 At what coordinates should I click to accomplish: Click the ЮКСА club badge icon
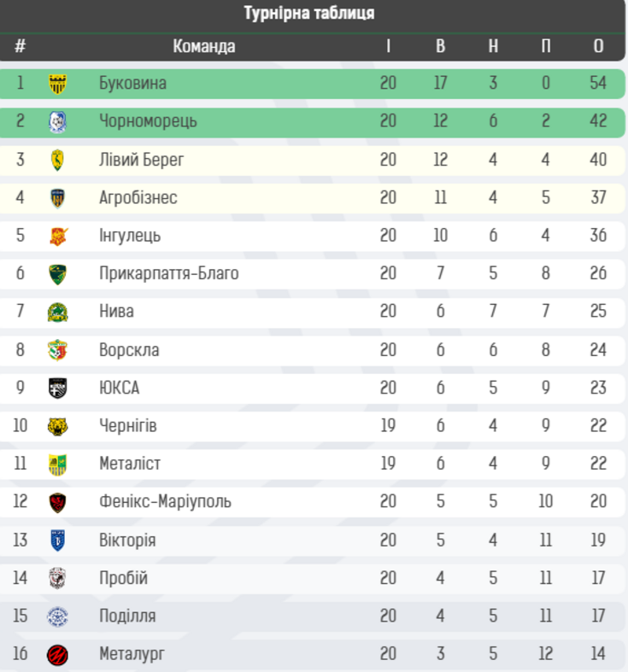57,388
